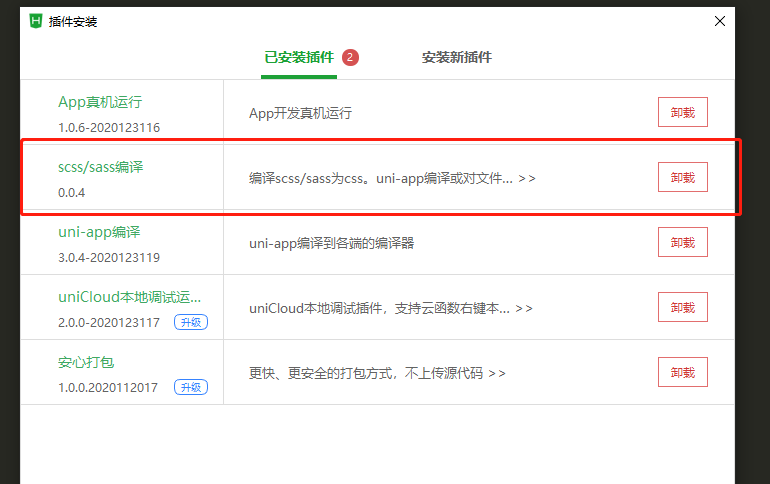Screen dimensions: 770x484
Task: Click the description App开发真机运行
Action: click(301, 113)
